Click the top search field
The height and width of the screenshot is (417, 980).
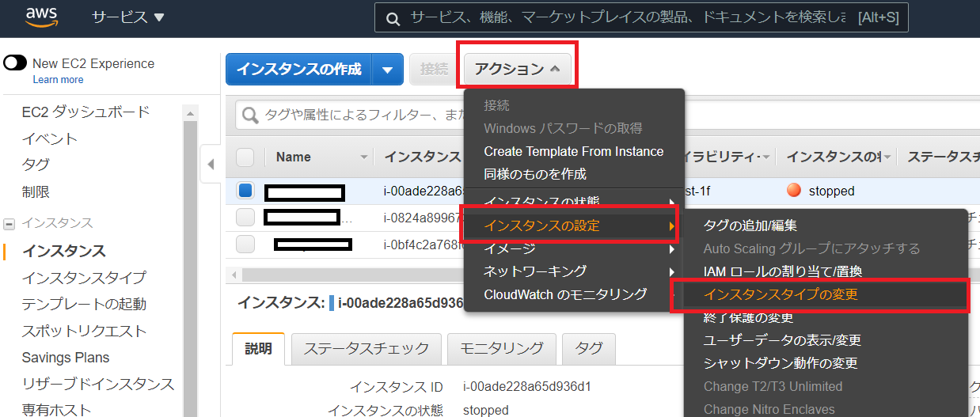(641, 17)
